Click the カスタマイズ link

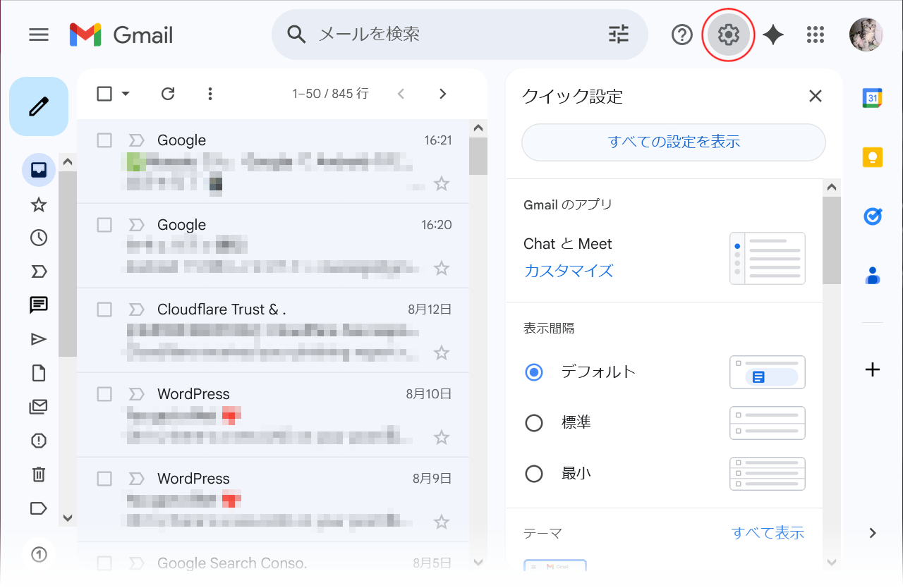point(569,271)
